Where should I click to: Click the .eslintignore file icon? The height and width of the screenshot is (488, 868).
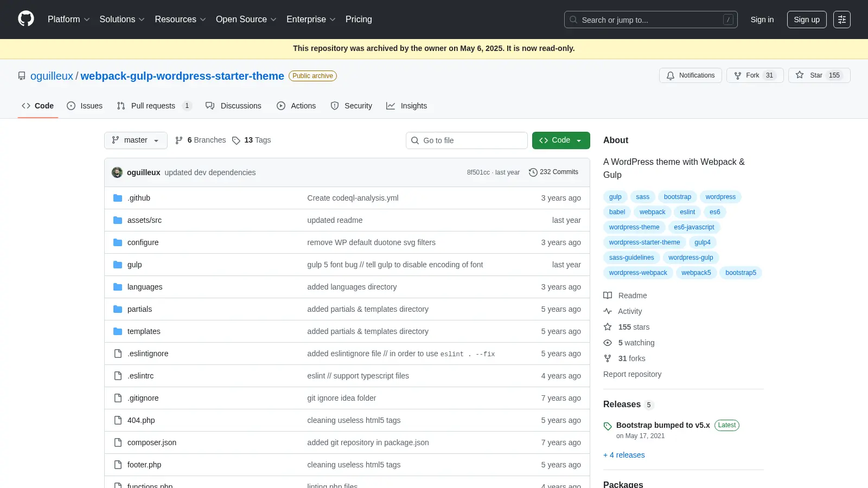[118, 354]
